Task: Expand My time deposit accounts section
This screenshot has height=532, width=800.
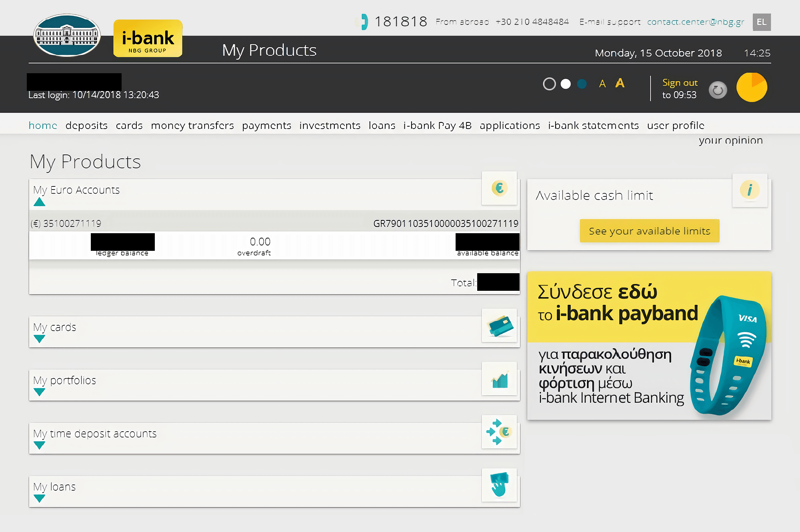Action: [x=39, y=445]
